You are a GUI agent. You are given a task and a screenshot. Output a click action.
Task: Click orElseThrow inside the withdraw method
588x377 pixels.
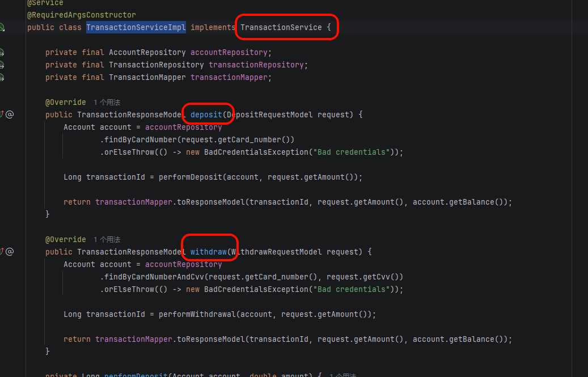[129, 289]
